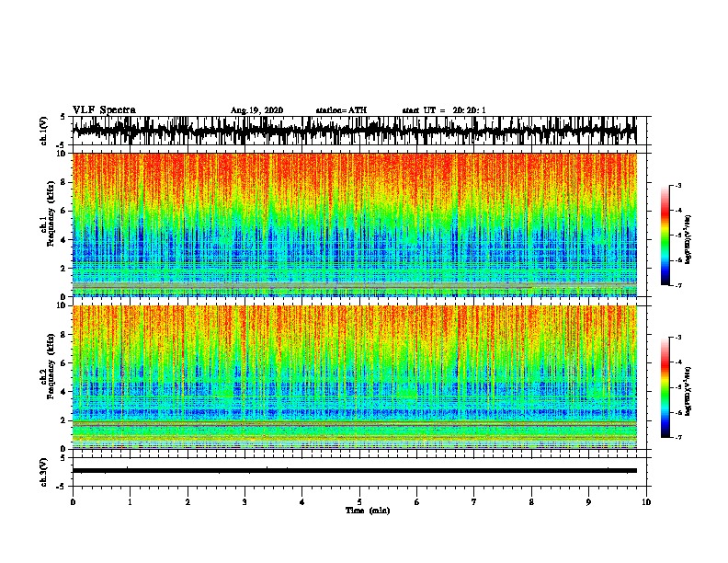Select the "start UT = 20:20: 1" text
Viewport: 728px width, 563px height.
coord(444,110)
